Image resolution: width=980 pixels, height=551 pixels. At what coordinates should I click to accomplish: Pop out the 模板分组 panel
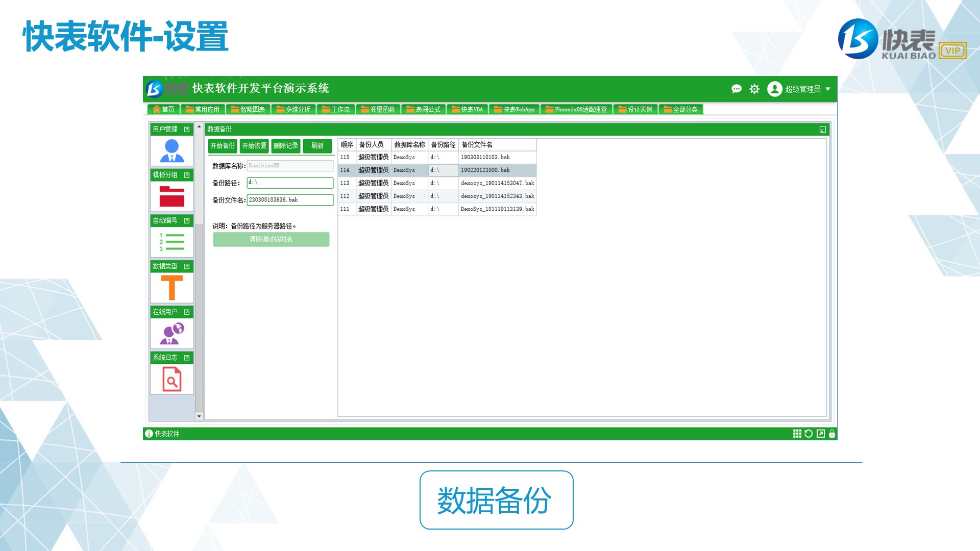tap(187, 175)
